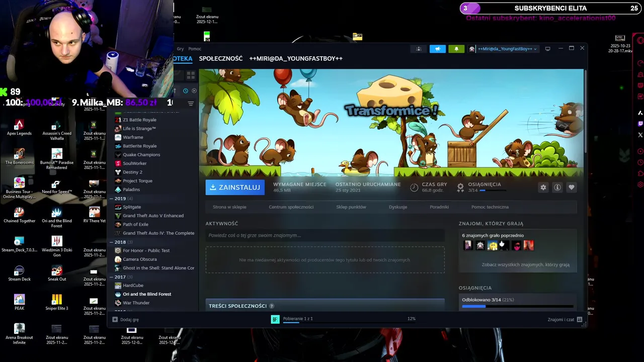Viewport: 644px width, 362px height.
Task: Switch to SPOŁECZNOŚĆ tab
Action: [220, 58]
